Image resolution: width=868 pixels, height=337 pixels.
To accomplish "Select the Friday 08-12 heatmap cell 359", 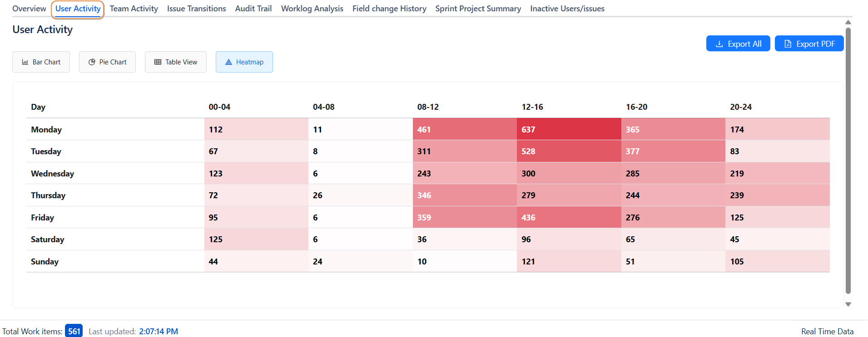I will coord(464,217).
